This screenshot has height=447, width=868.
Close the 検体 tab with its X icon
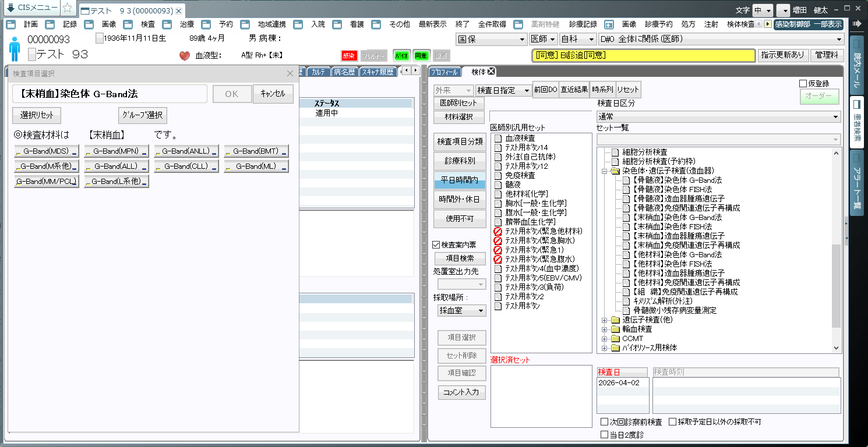click(x=491, y=72)
